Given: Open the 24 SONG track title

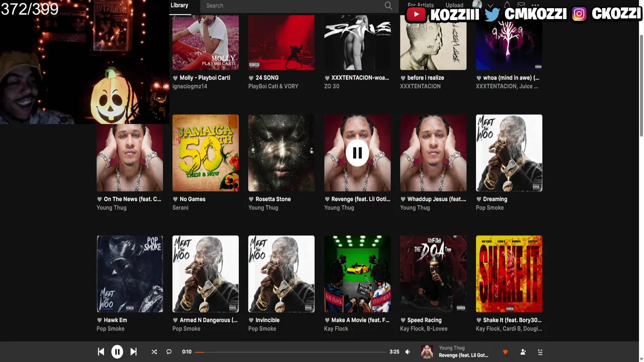Looking at the screenshot, I should pos(267,78).
